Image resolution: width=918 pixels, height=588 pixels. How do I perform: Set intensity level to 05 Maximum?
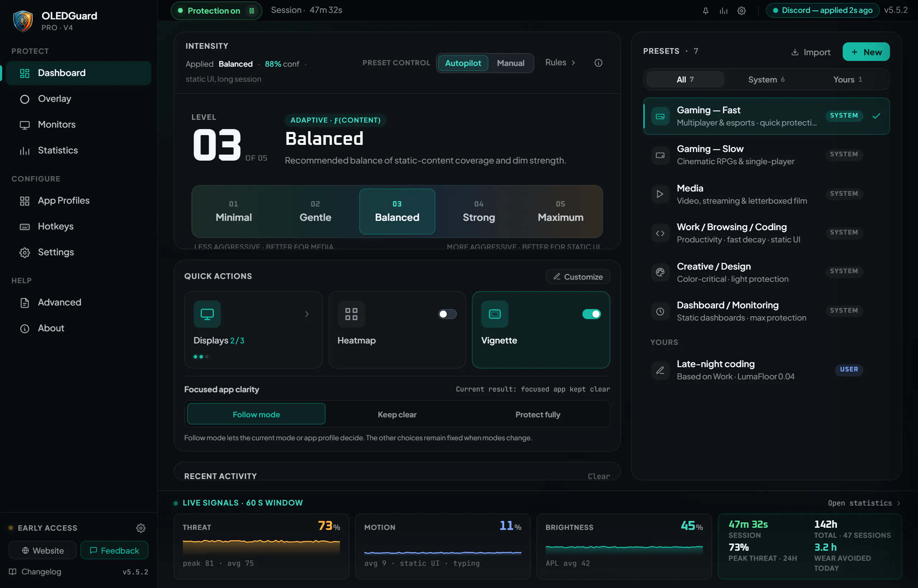pyautogui.click(x=560, y=212)
